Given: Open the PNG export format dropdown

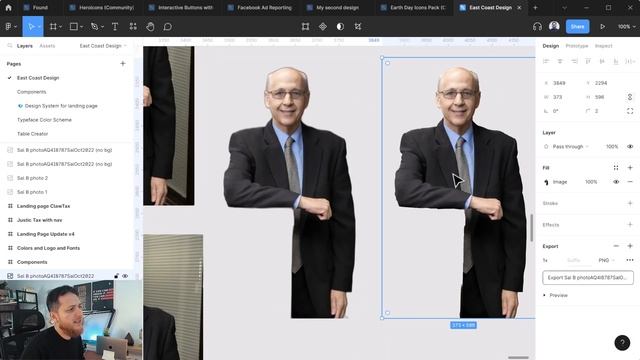Looking at the screenshot, I should (x=606, y=260).
